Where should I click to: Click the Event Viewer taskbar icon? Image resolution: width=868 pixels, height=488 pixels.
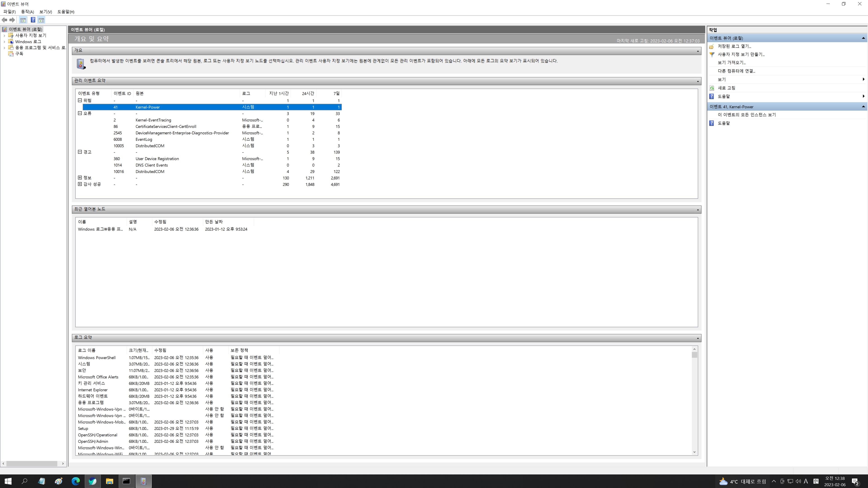coord(143,481)
